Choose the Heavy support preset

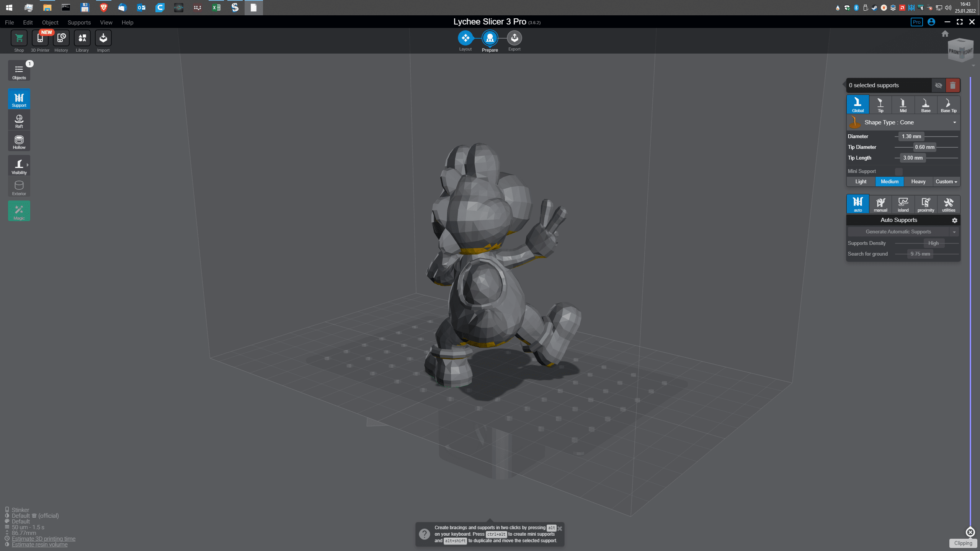(x=918, y=182)
